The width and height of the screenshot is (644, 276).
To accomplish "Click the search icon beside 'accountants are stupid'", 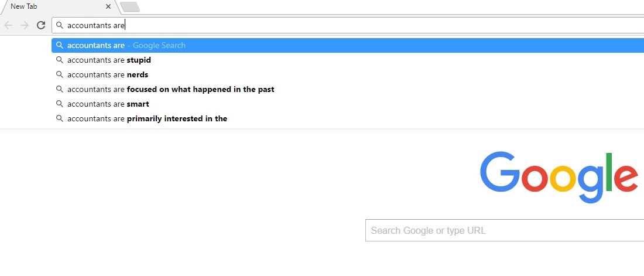I will (60, 60).
